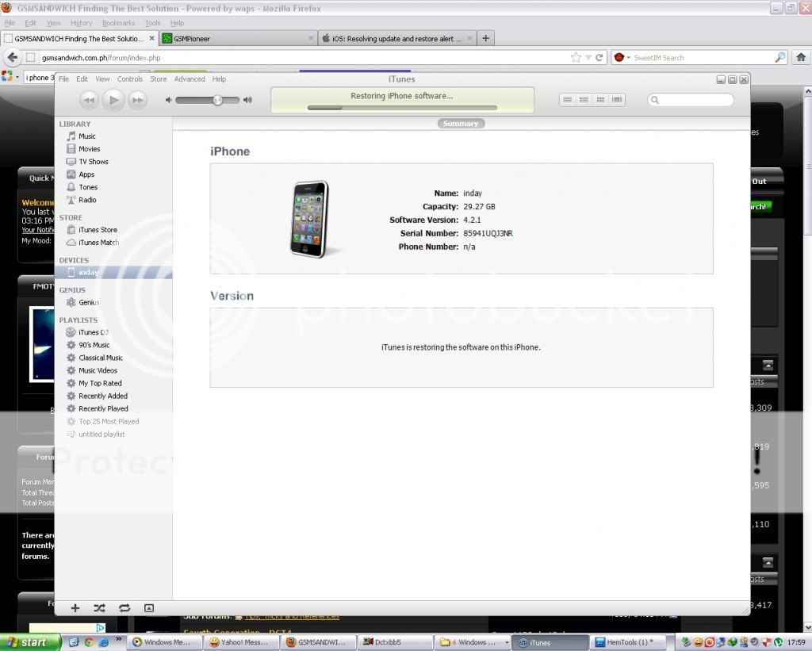Select the Recently Added playlist
This screenshot has width=812, height=651.
click(x=102, y=396)
